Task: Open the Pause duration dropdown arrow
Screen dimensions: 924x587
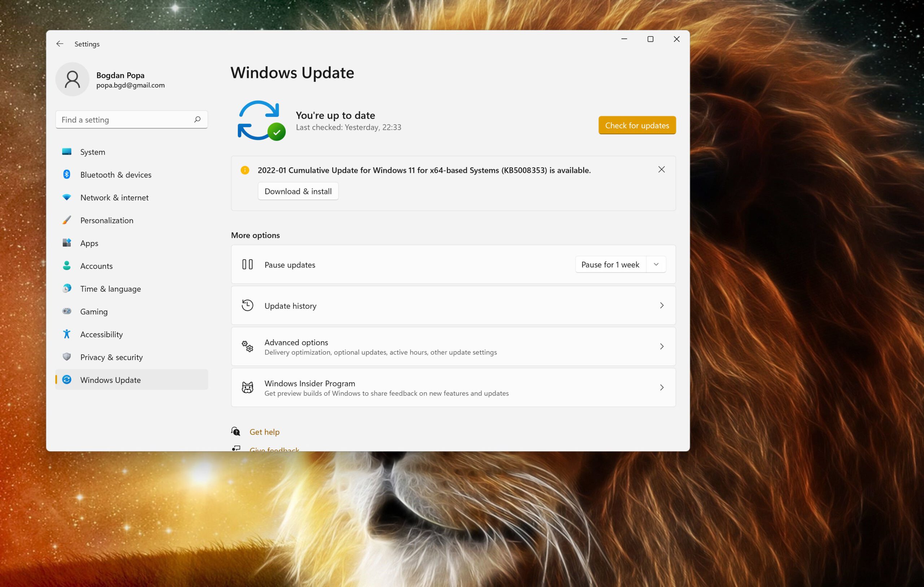Action: point(656,264)
